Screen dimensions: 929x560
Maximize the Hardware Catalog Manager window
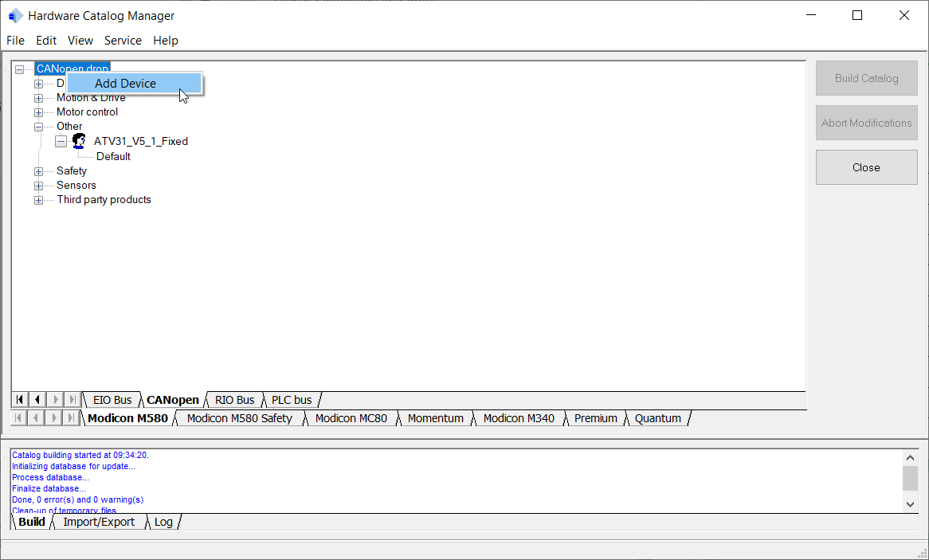coord(857,15)
